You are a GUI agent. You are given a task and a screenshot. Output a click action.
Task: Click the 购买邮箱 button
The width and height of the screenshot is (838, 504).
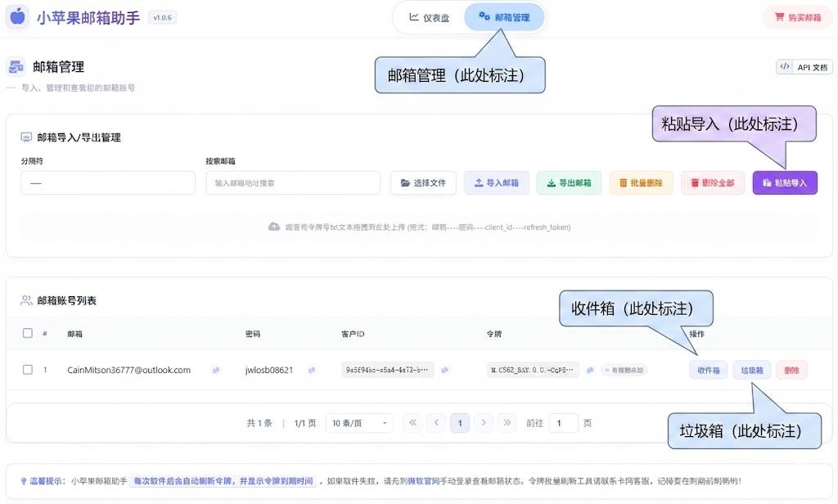pos(797,17)
